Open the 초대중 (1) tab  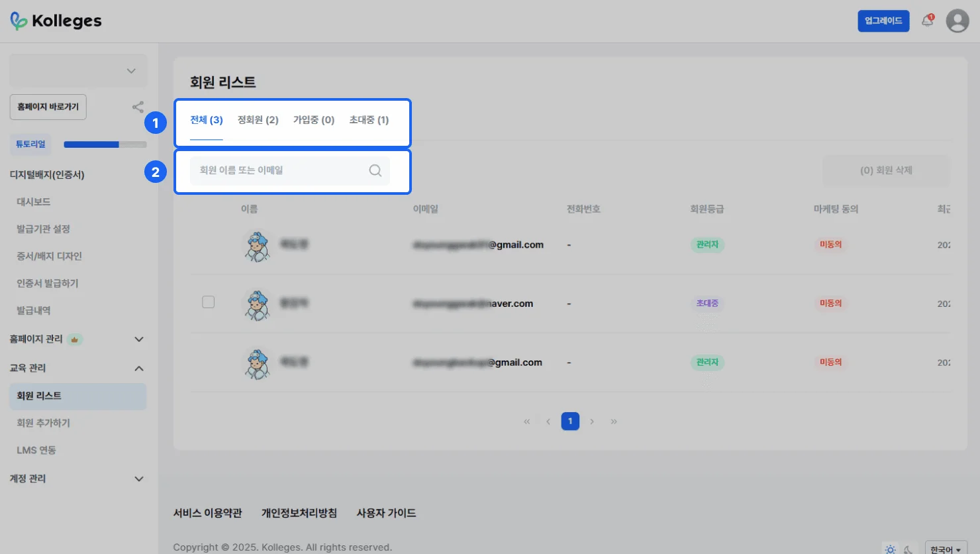coord(369,120)
